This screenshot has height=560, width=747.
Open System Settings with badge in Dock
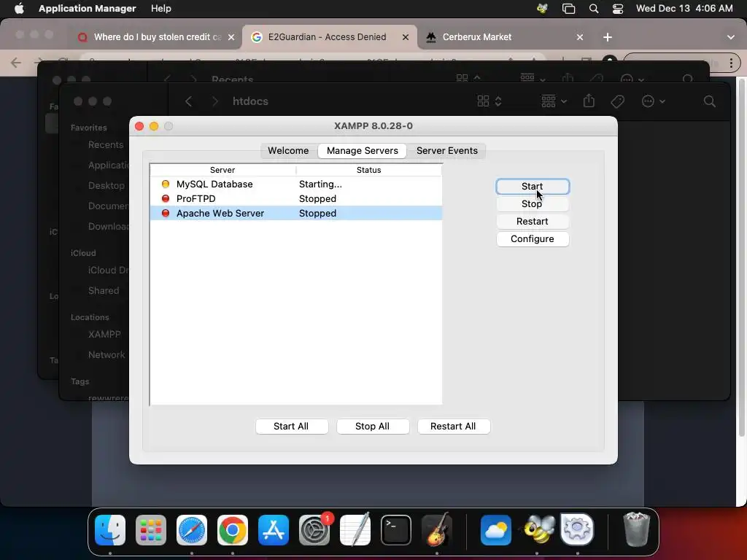tap(314, 530)
